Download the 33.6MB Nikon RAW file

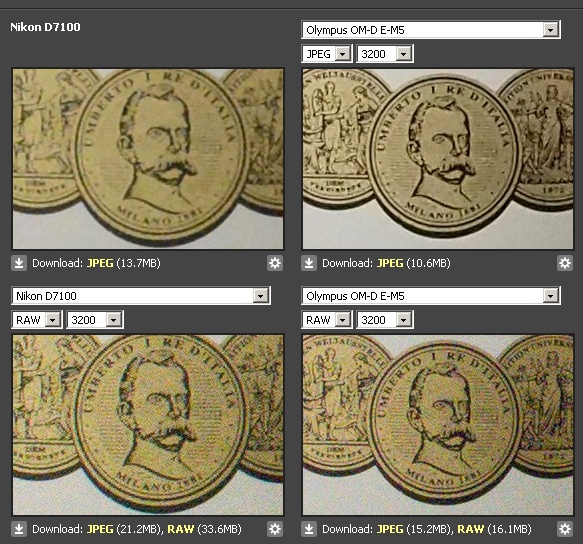(x=181, y=529)
